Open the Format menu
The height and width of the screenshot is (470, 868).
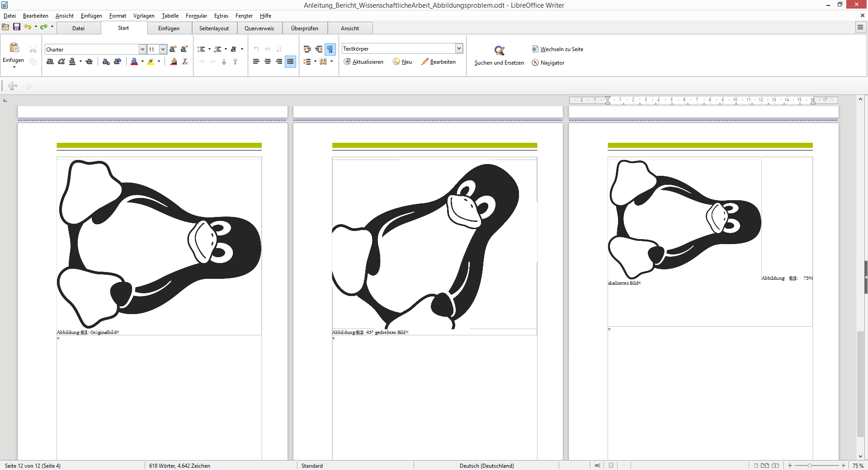pos(118,16)
